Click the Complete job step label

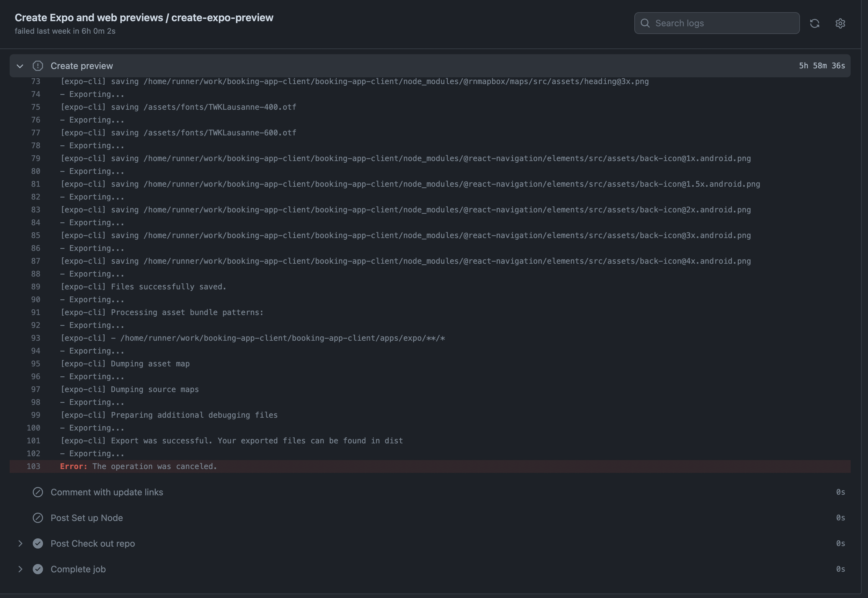pos(78,569)
